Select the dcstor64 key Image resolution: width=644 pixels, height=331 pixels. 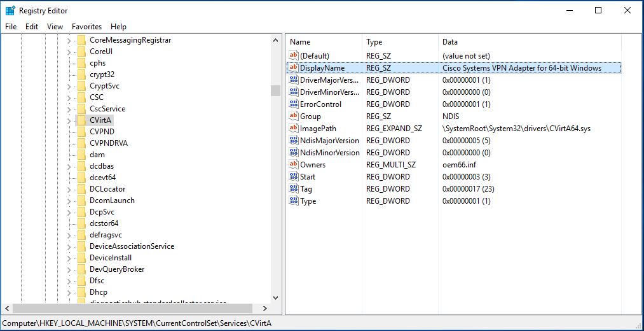tap(104, 223)
